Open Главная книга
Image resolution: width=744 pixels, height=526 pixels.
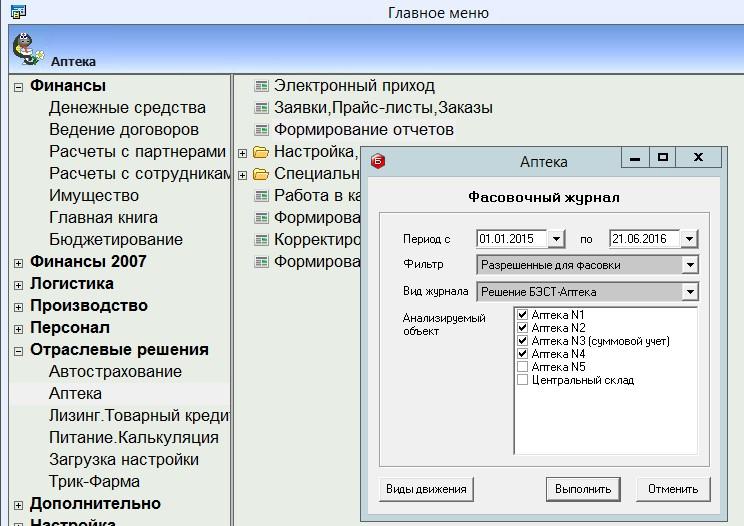pos(103,217)
